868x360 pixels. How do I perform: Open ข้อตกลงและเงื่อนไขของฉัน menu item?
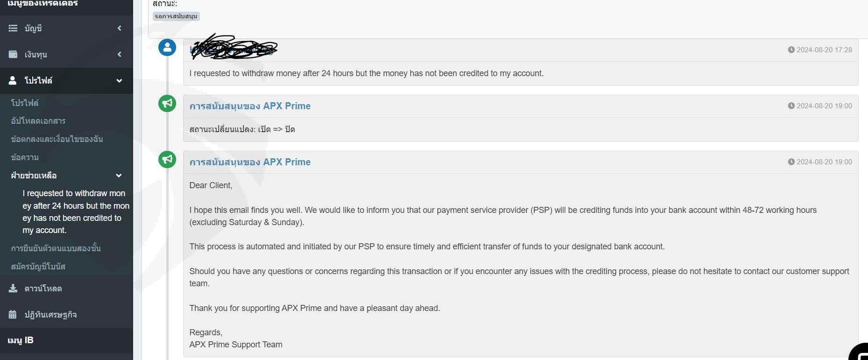pyautogui.click(x=57, y=139)
